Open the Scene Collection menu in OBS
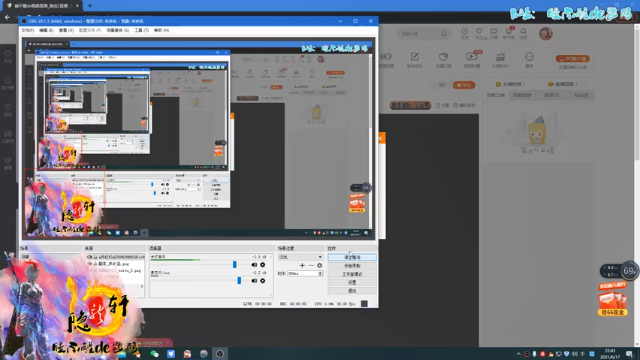This screenshot has height=360, width=640. [x=118, y=30]
